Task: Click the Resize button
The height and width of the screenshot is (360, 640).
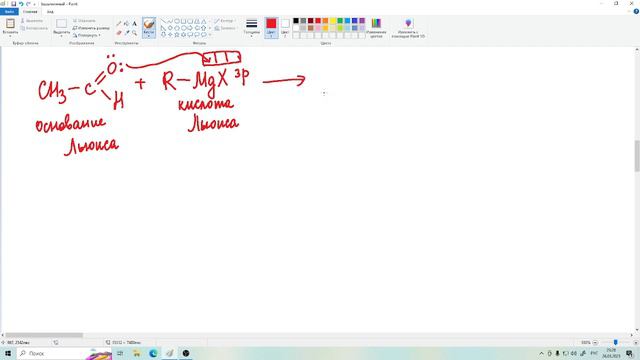Action: pos(91,28)
